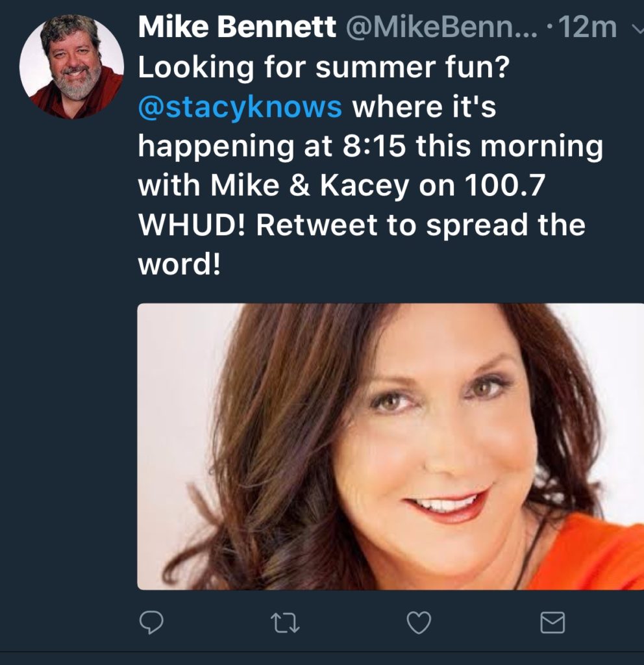The image size is (644, 665).
Task: Tap 'where it's' text after the mention
Action: point(424,107)
